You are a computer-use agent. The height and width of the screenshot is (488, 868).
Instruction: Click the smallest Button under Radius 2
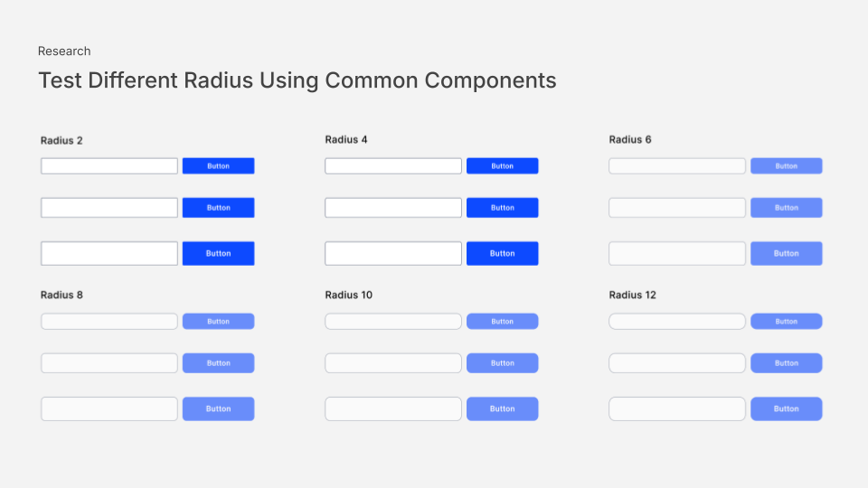click(x=218, y=166)
